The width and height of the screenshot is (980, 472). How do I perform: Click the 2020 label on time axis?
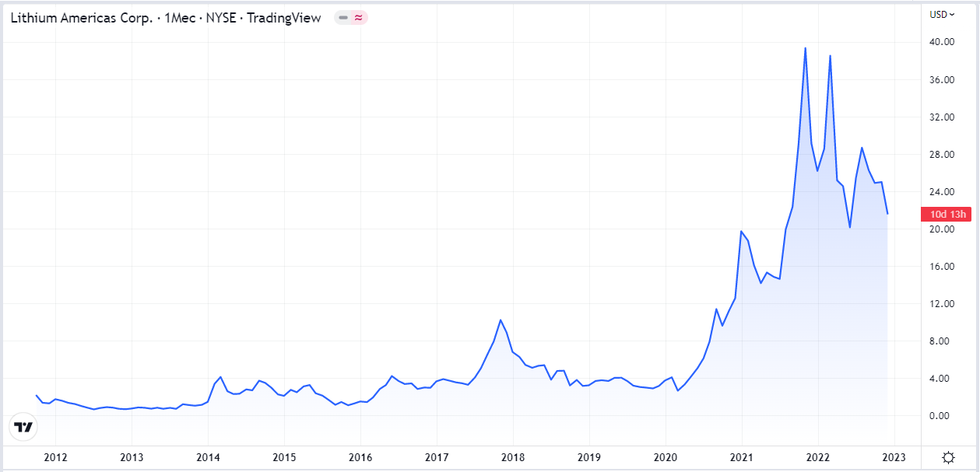666,456
